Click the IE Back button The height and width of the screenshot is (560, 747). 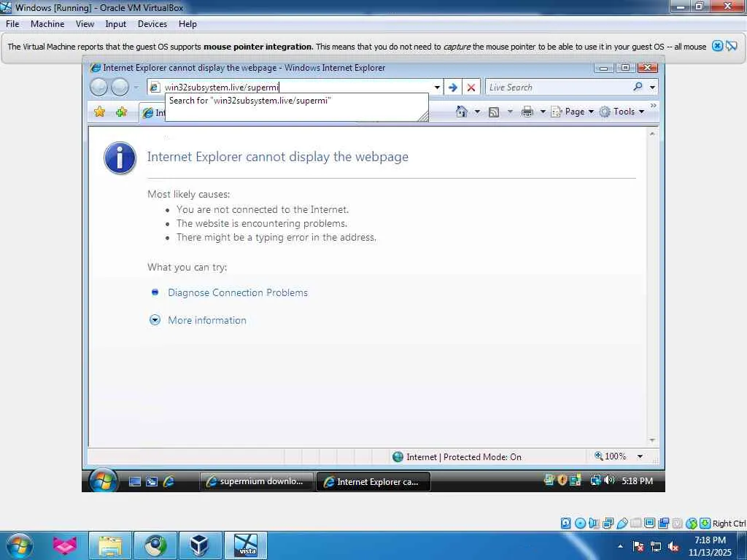pos(99,87)
